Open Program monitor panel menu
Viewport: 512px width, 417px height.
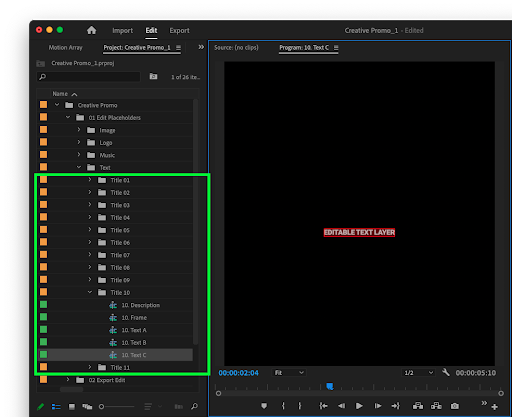pyautogui.click(x=336, y=48)
